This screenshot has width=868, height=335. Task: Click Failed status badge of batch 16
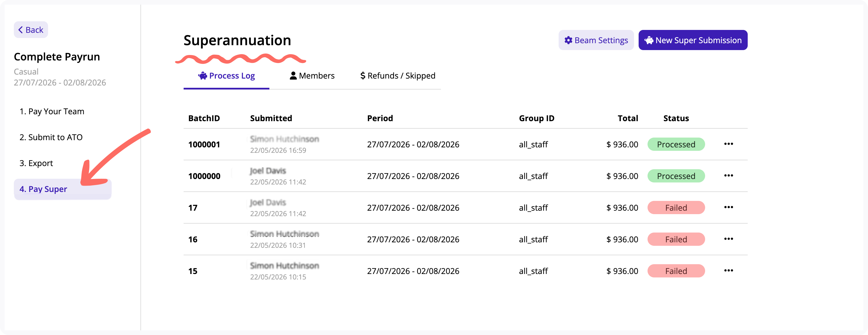click(x=676, y=240)
